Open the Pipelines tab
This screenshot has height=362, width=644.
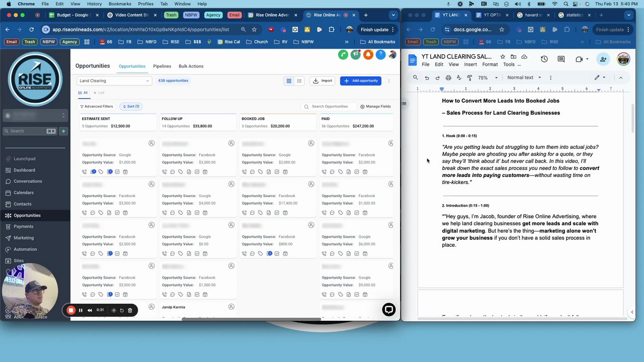pos(162,66)
